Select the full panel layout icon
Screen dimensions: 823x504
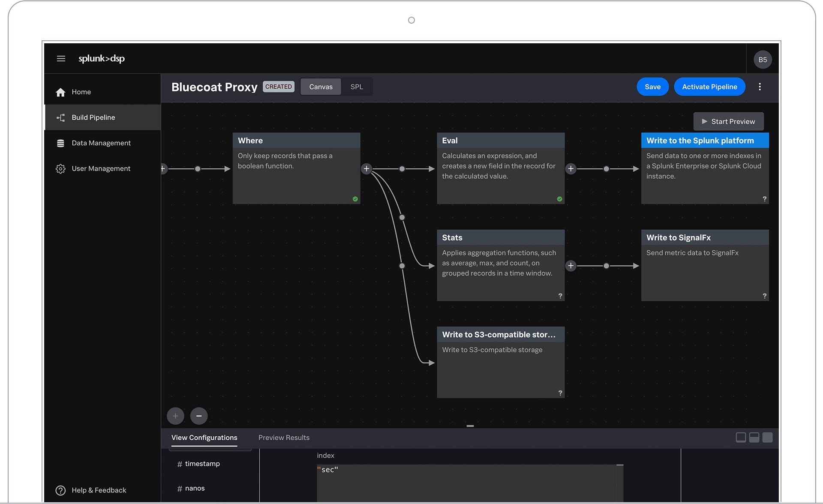pyautogui.click(x=767, y=437)
